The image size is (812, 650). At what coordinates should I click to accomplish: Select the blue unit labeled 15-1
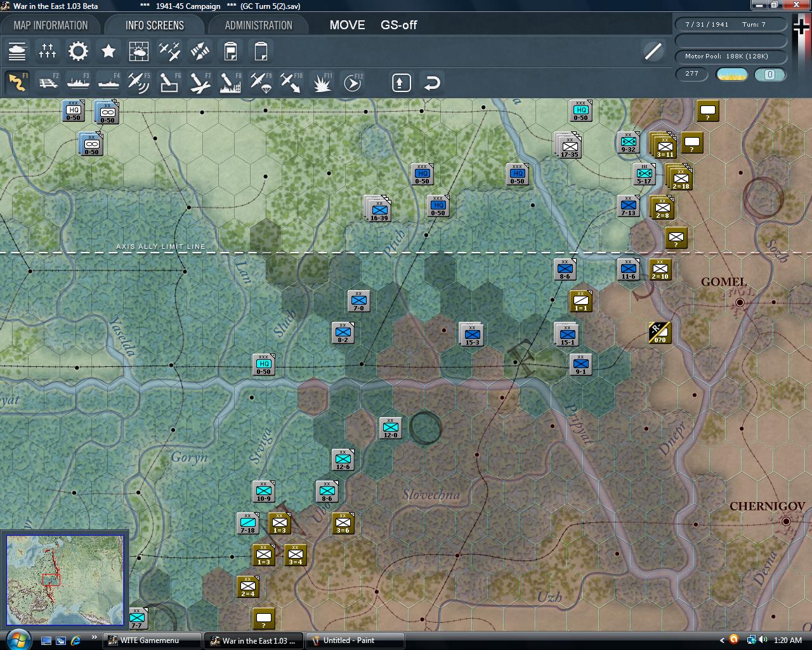point(566,335)
